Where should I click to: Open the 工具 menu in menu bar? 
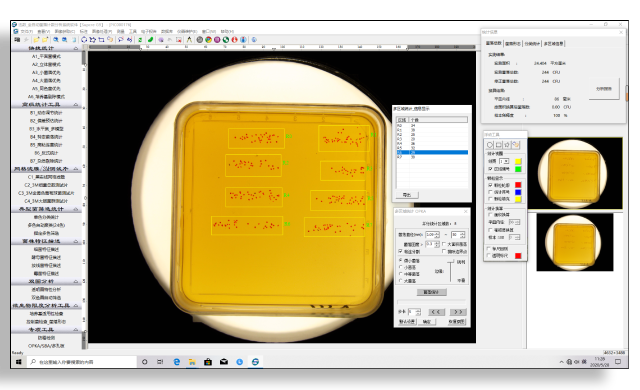click(x=133, y=31)
